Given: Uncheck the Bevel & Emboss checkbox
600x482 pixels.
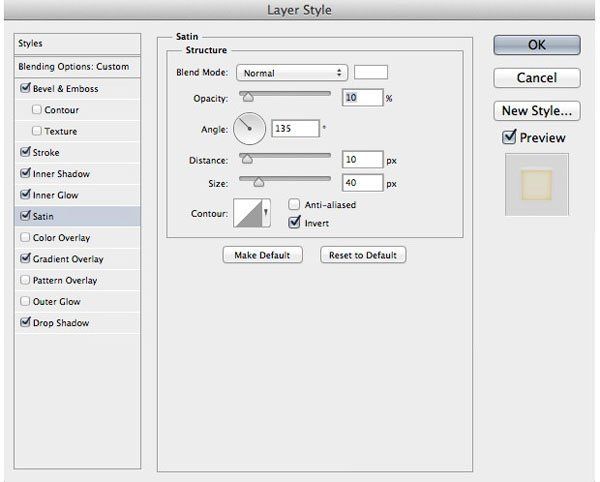Looking at the screenshot, I should (25, 88).
